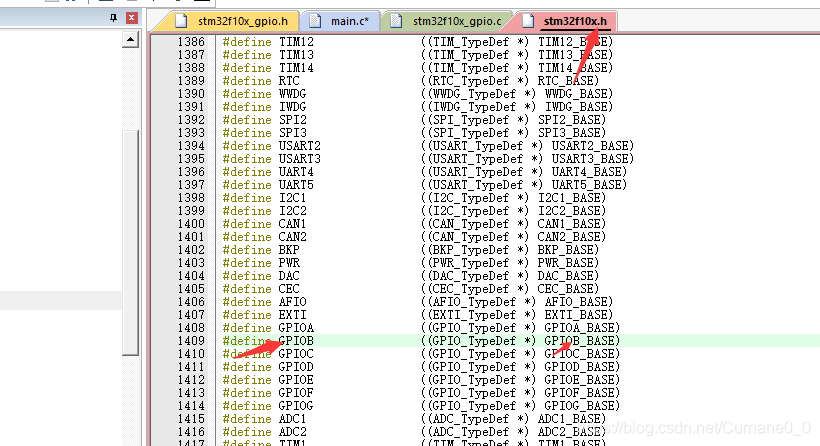
Task: Click the UART4 macro name
Action: [x=296, y=172]
